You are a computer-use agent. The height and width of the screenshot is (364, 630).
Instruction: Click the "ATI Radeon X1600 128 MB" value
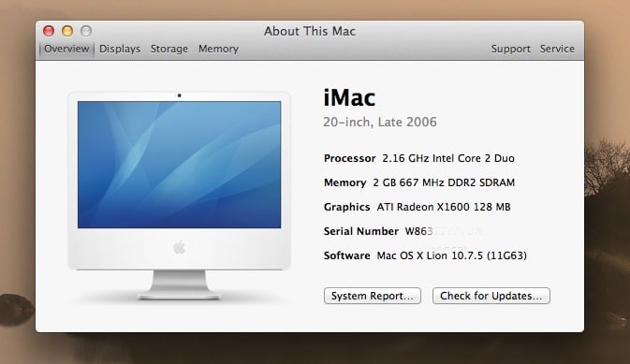444,207
